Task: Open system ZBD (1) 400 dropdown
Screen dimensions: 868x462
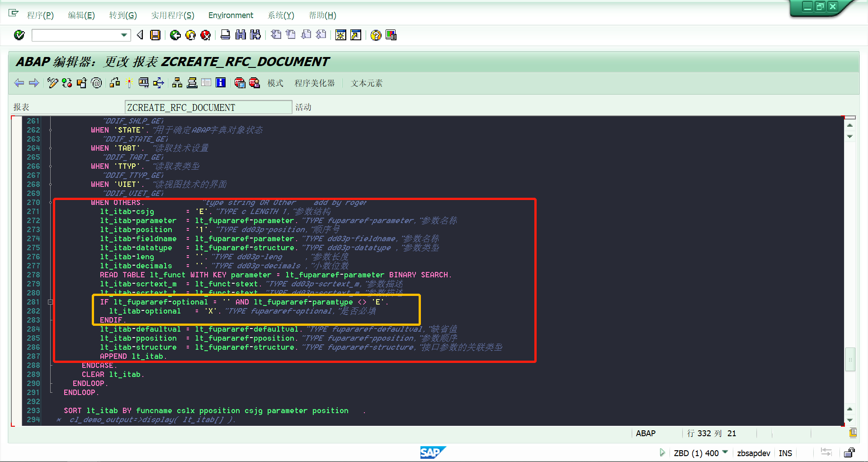Action: tap(725, 452)
